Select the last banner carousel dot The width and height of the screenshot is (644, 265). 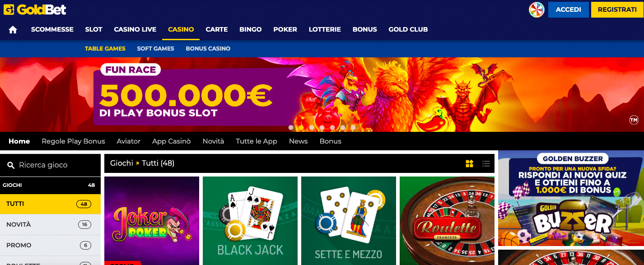pyautogui.click(x=353, y=127)
